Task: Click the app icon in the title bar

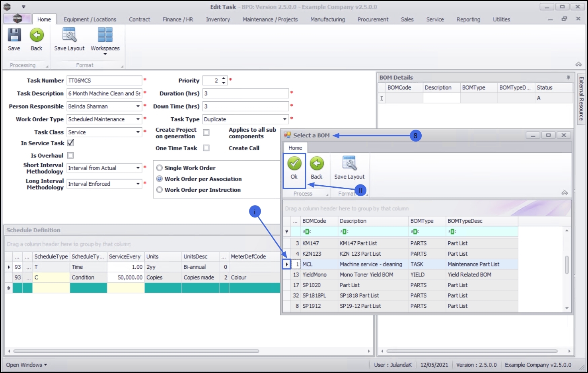Action: point(7,7)
